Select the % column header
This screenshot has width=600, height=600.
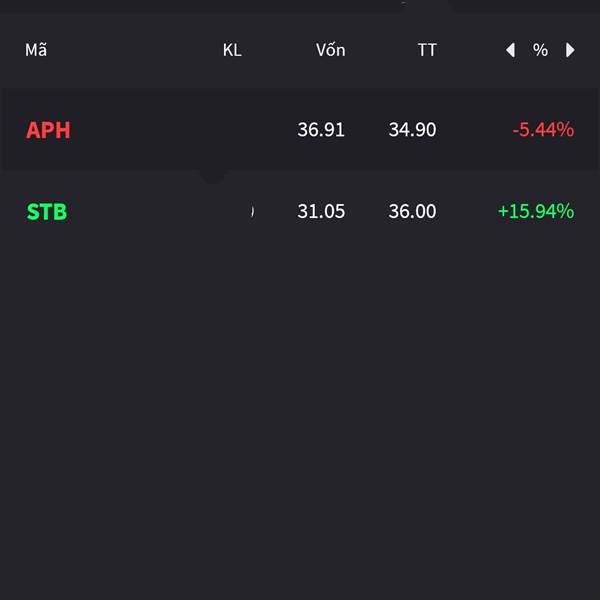[x=540, y=50]
